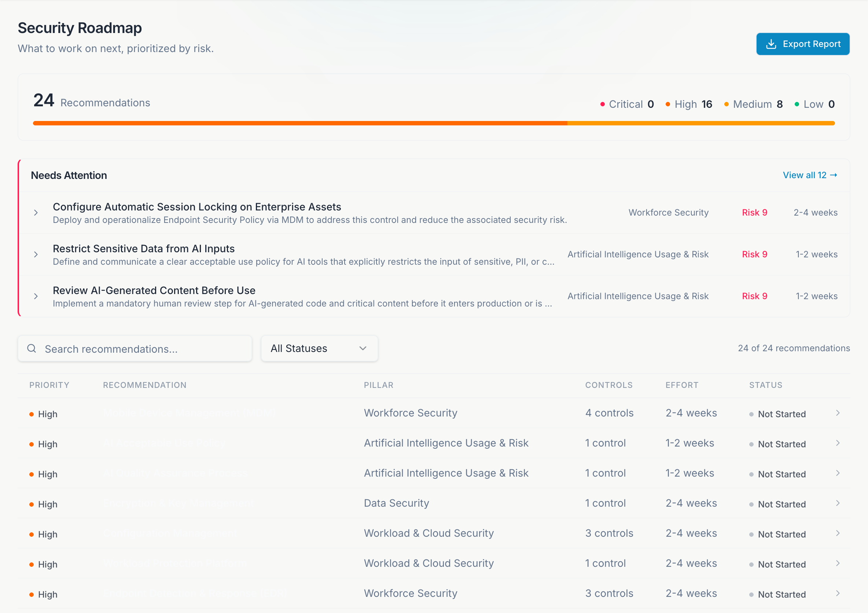Expand Review AI-Generated Content Before Use
This screenshot has width=868, height=613.
[x=36, y=296]
